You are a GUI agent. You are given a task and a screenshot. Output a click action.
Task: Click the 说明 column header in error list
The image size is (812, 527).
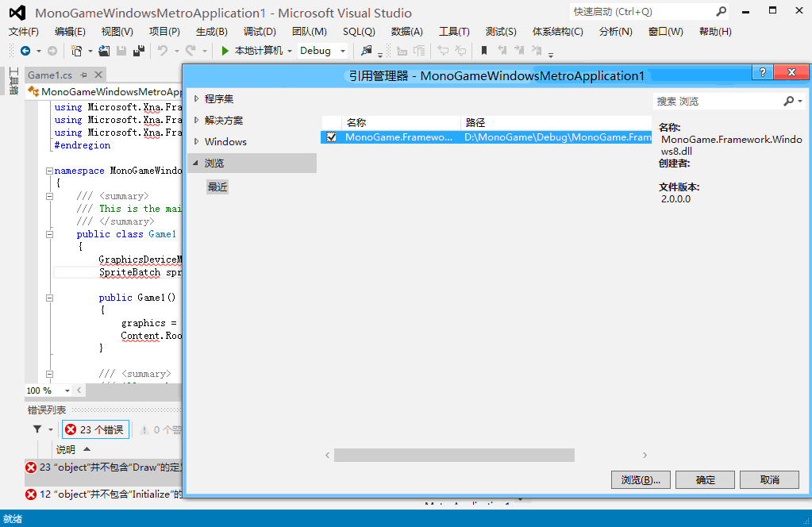coord(66,449)
